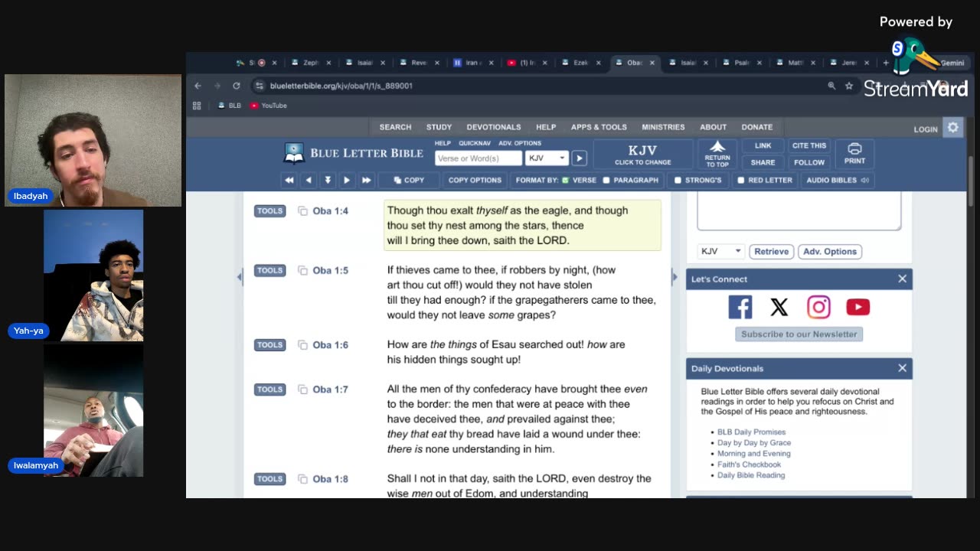Click copy icon beside Oba 1:5

point(302,271)
